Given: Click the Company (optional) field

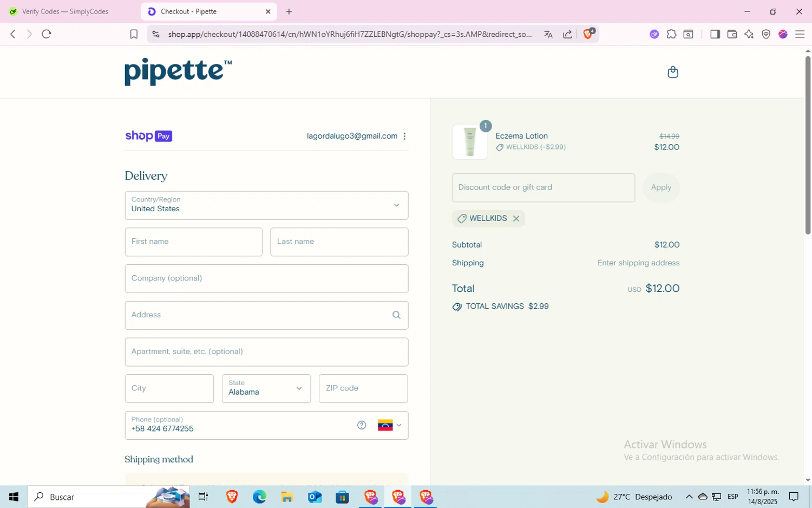Looking at the screenshot, I should pyautogui.click(x=266, y=278).
